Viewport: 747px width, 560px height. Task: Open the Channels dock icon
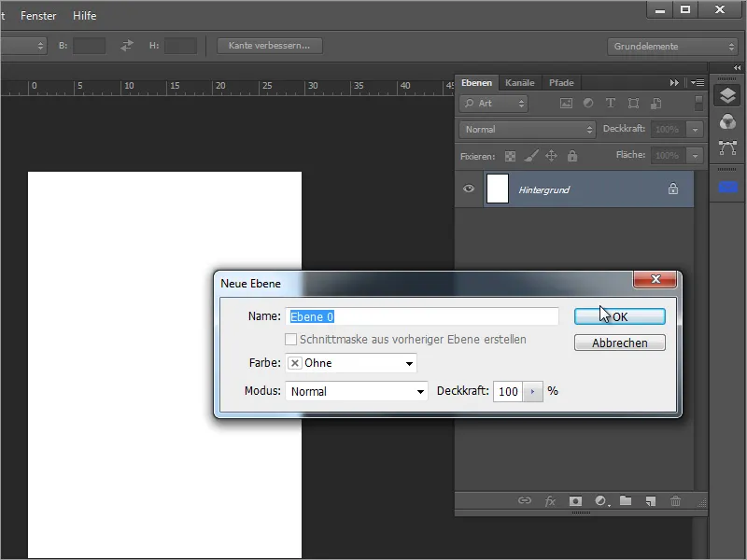727,121
